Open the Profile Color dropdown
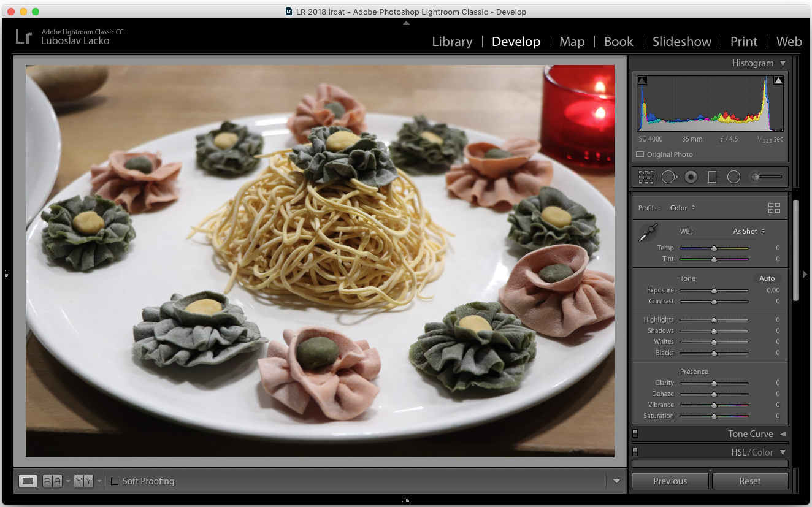This screenshot has width=812, height=507. pos(682,208)
